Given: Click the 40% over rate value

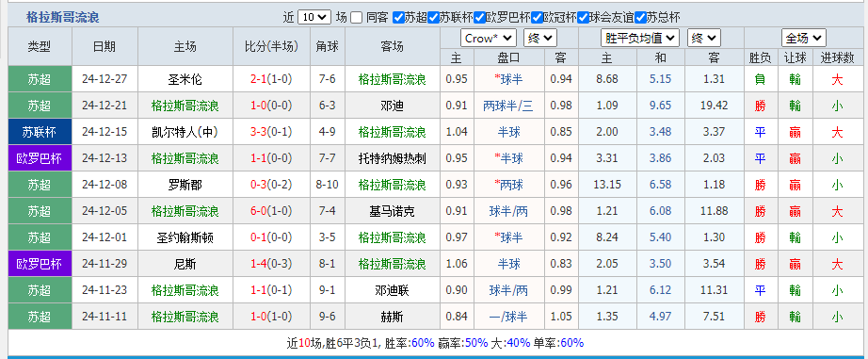Looking at the screenshot, I should tap(519, 343).
